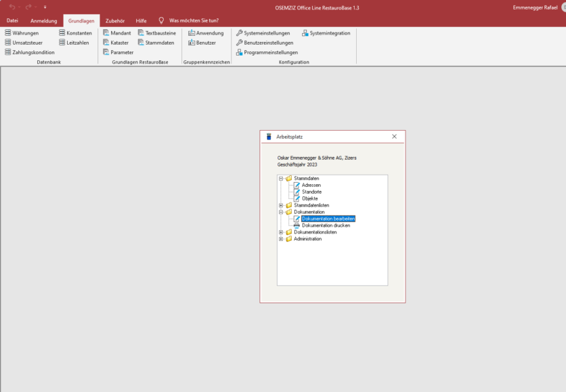This screenshot has width=566, height=392.
Task: Open the Datei menu
Action: pyautogui.click(x=12, y=20)
